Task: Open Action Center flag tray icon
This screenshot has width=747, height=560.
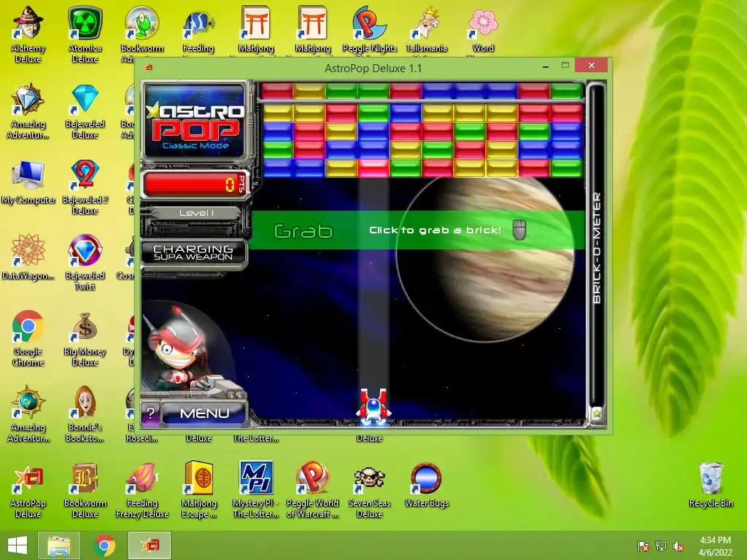Action: (x=643, y=546)
